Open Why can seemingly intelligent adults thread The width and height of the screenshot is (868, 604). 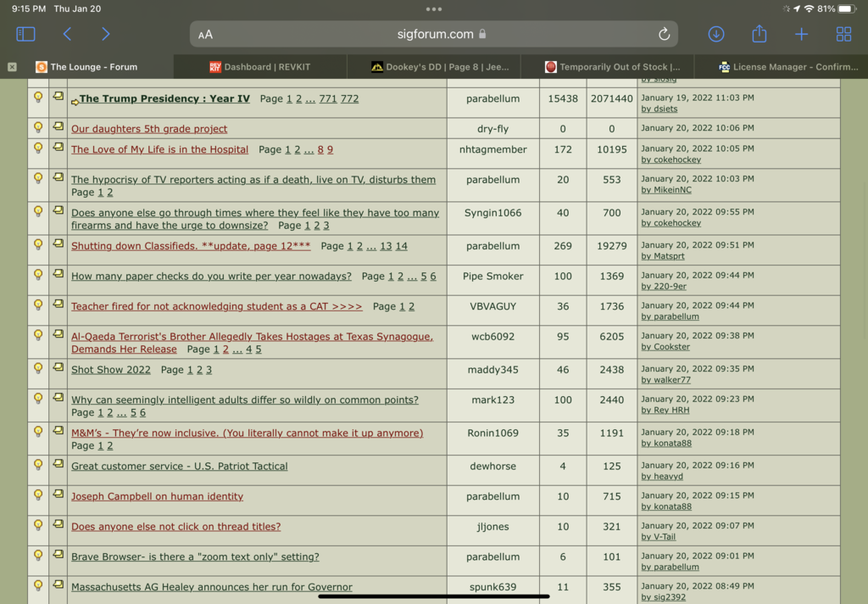point(245,400)
